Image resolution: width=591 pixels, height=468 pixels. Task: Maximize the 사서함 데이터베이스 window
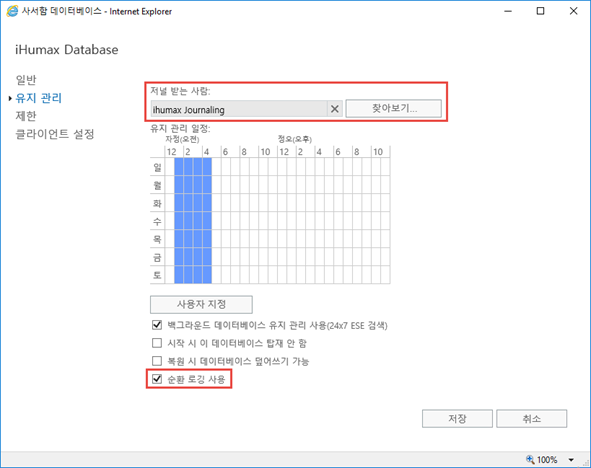click(x=540, y=11)
